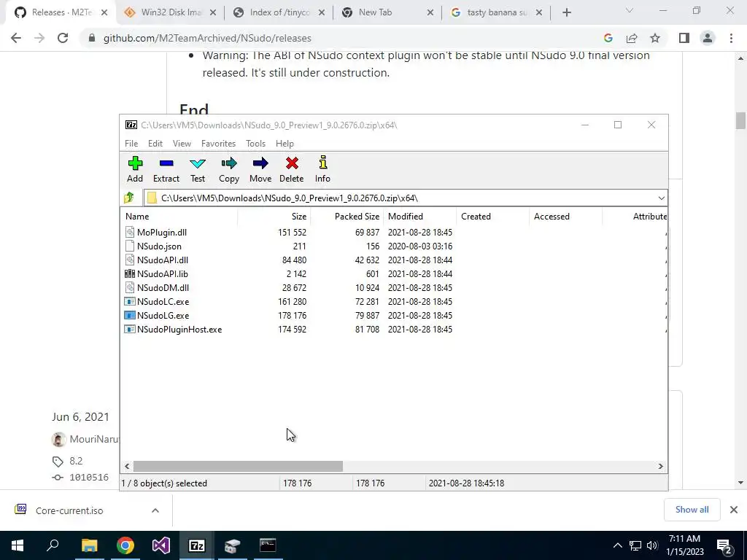Open Visual Studio from the taskbar
Screen dimensions: 747x560
click(x=161, y=545)
